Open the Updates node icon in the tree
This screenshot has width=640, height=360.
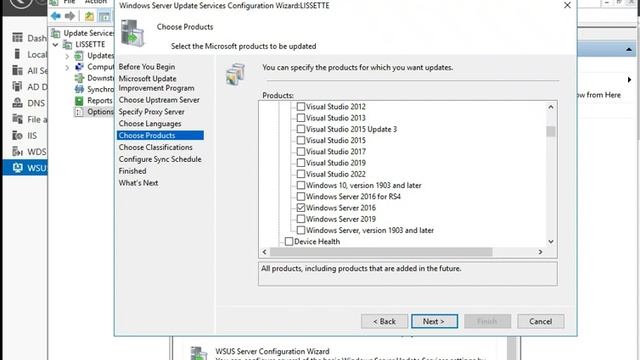79,56
